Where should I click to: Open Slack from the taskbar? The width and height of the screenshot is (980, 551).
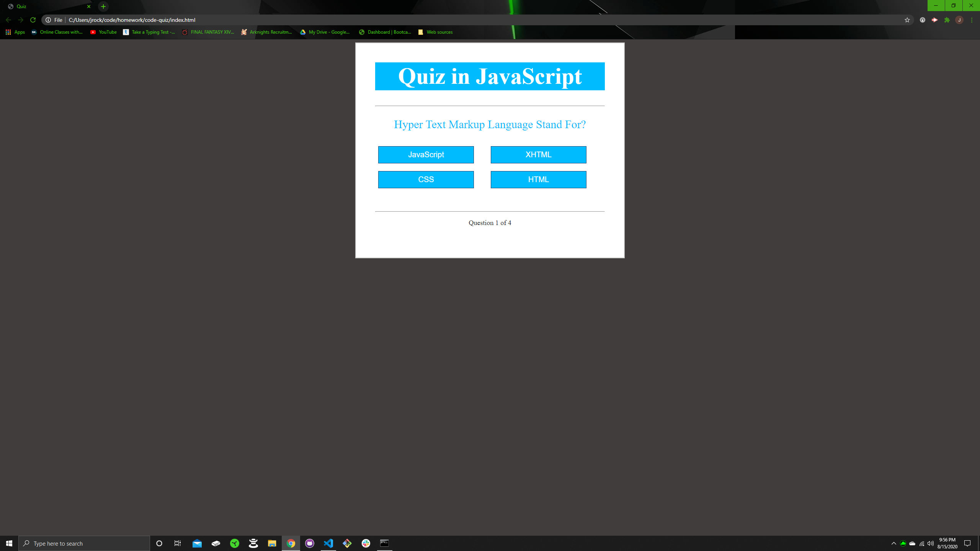(366, 543)
